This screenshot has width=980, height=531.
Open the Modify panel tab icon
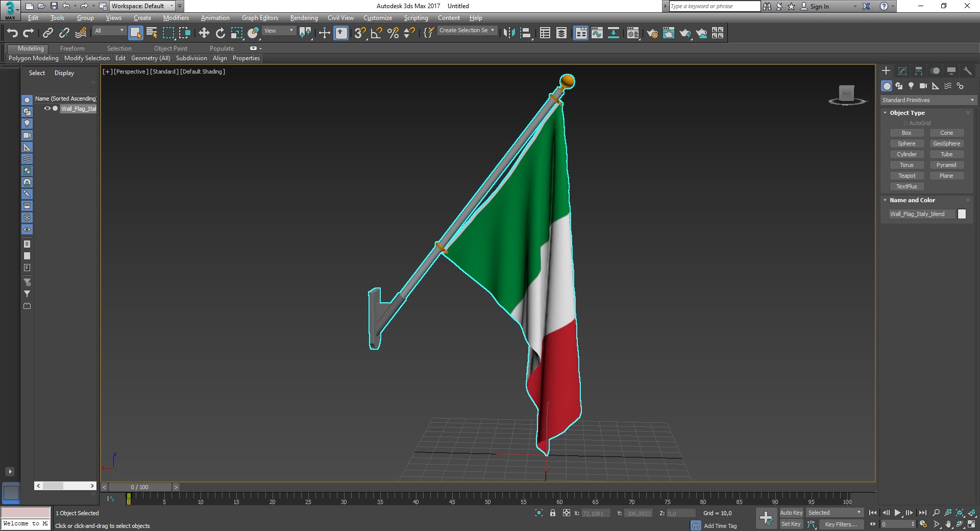pyautogui.click(x=902, y=71)
